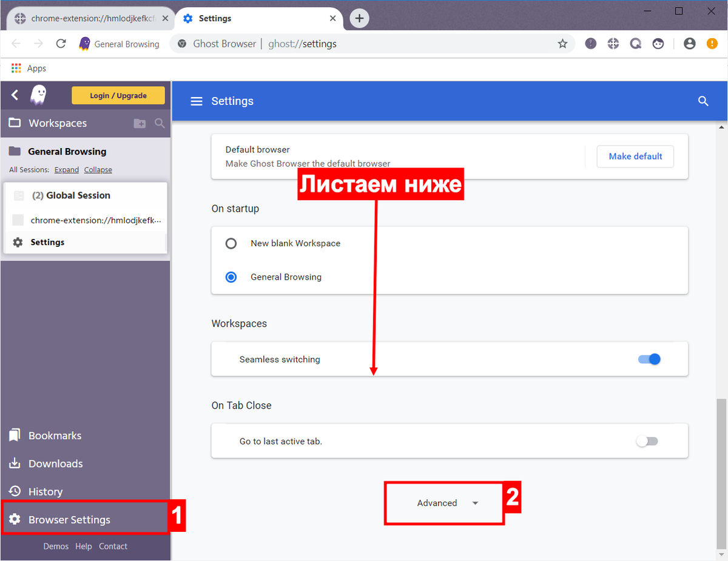Viewport: 728px width, 561px height.
Task: Open the Demos link
Action: [x=56, y=546]
